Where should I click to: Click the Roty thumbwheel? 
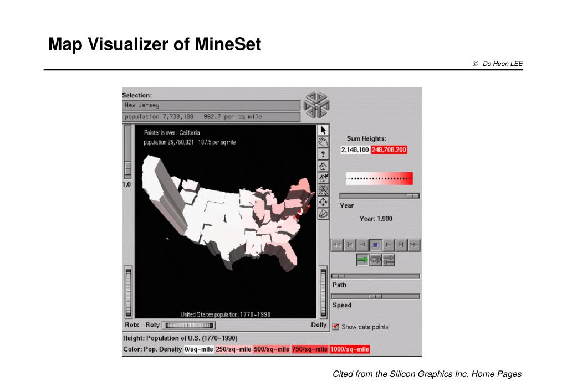coord(188,325)
